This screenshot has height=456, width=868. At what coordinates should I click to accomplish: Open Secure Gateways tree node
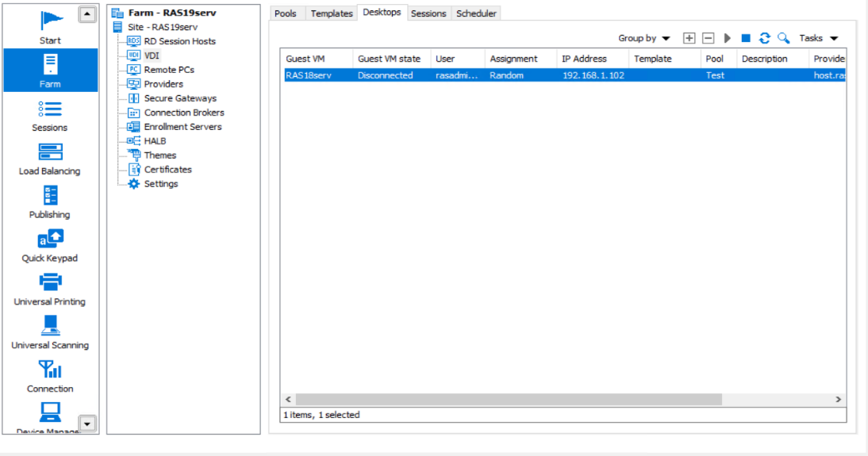tap(180, 98)
